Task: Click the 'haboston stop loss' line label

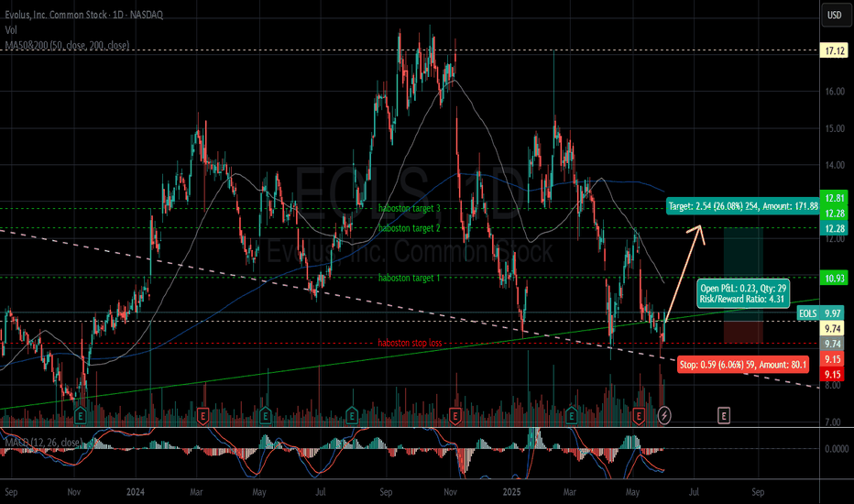Action: tap(410, 343)
